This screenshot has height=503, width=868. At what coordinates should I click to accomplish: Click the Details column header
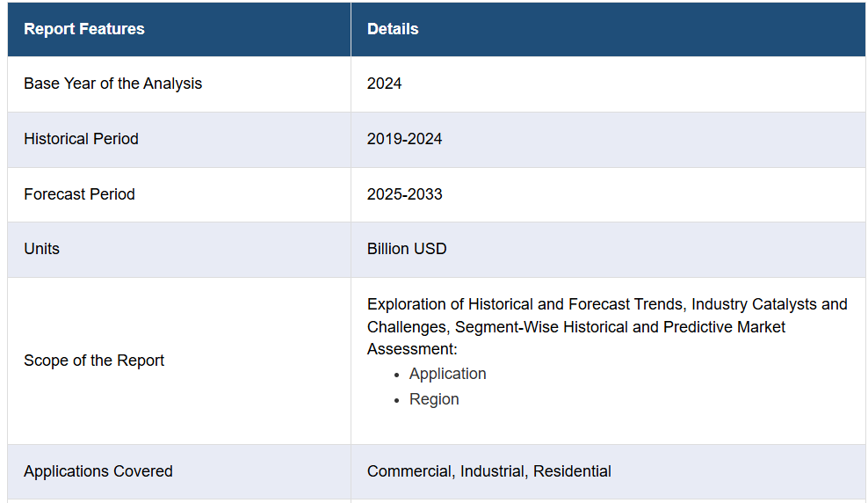(x=393, y=29)
